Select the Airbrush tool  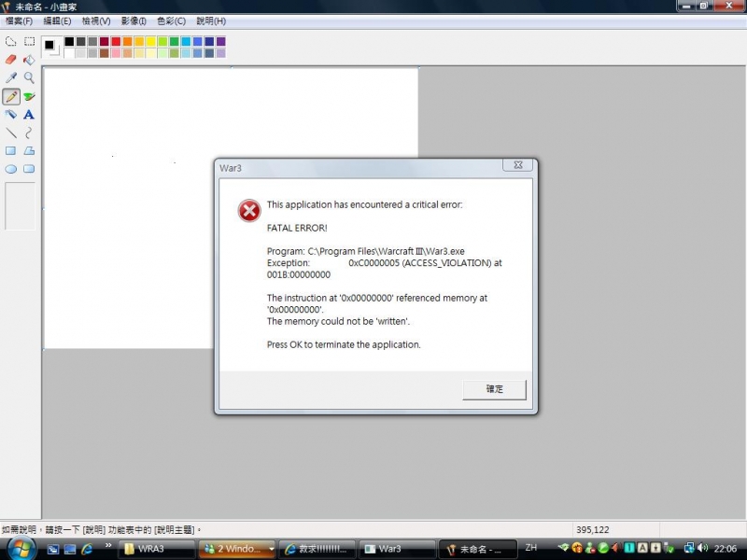tap(10, 114)
